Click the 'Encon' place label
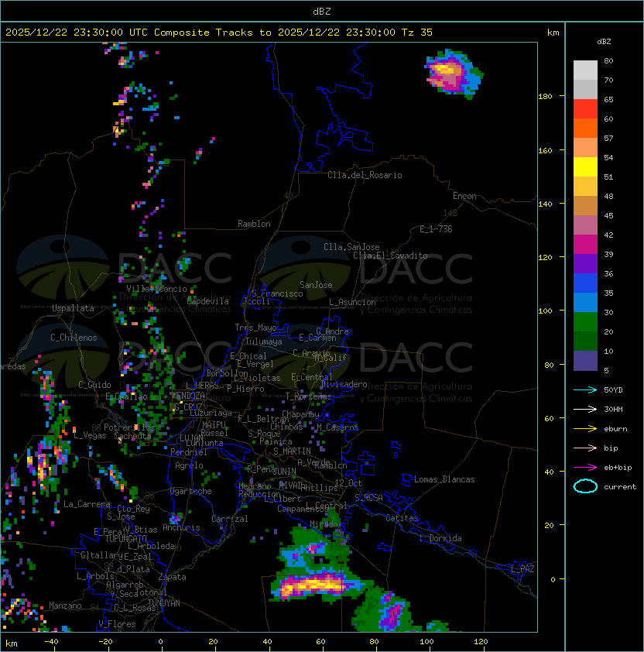Viewport: 644px width, 652px height. coord(464,196)
